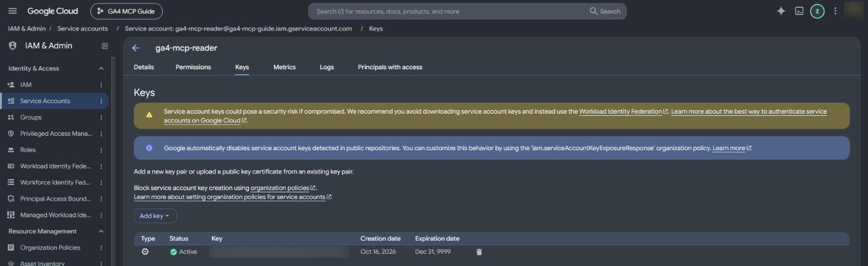Delete the active key with trash icon
Image resolution: width=868 pixels, height=266 pixels.
coord(479,252)
